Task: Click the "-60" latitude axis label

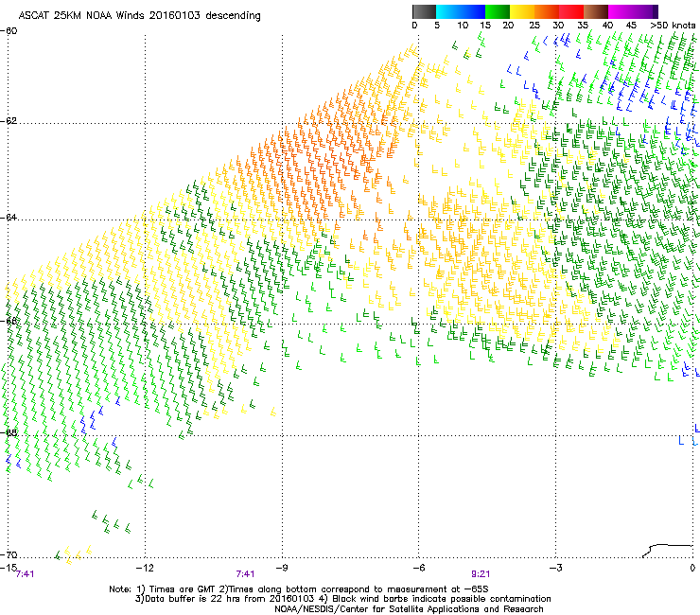Action: point(9,31)
